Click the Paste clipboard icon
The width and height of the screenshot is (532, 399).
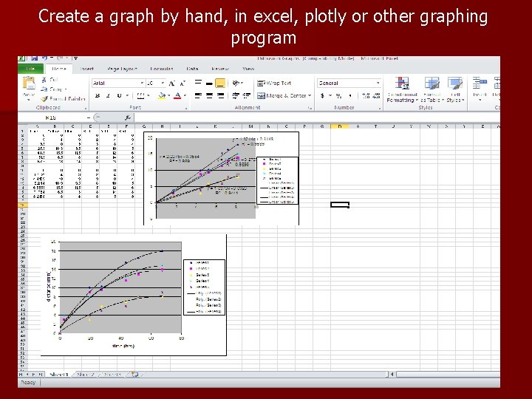29,83
